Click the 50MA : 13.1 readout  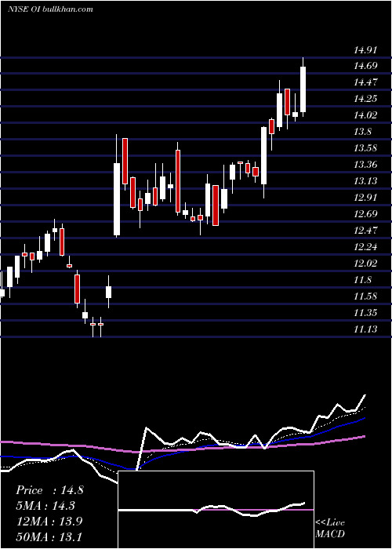pos(49,536)
